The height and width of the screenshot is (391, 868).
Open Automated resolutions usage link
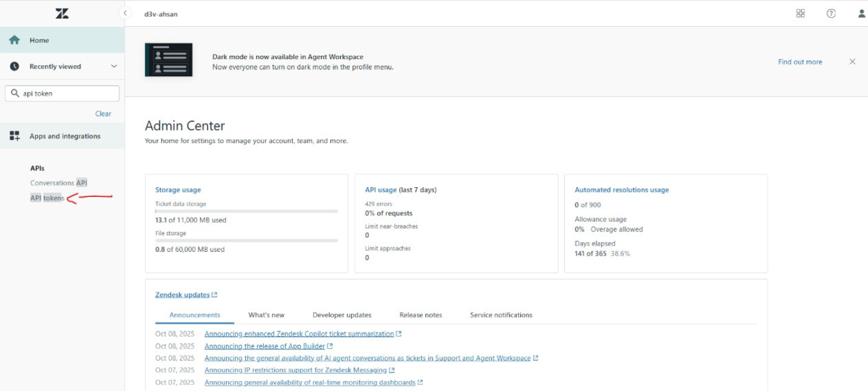pos(621,190)
